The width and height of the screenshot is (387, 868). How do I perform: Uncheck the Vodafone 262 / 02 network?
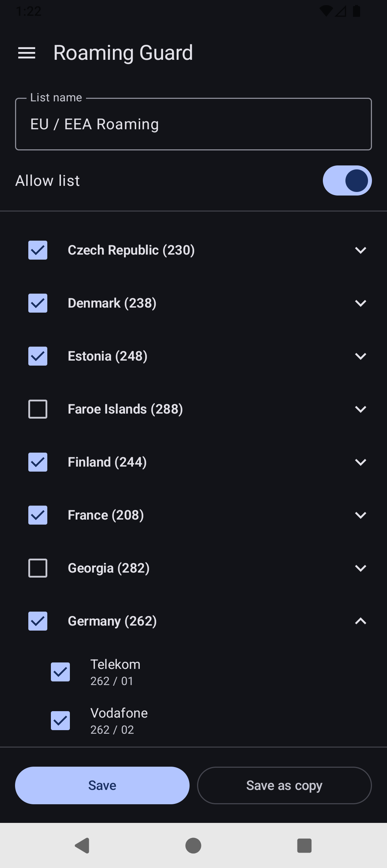point(61,720)
